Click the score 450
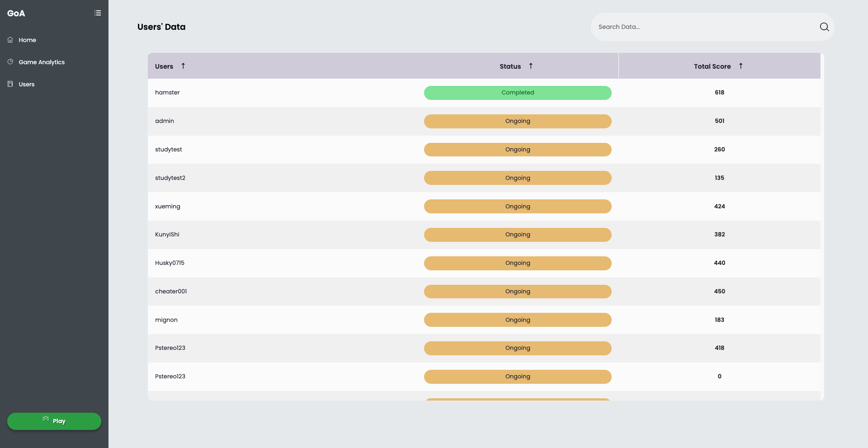The height and width of the screenshot is (448, 868). 720,292
